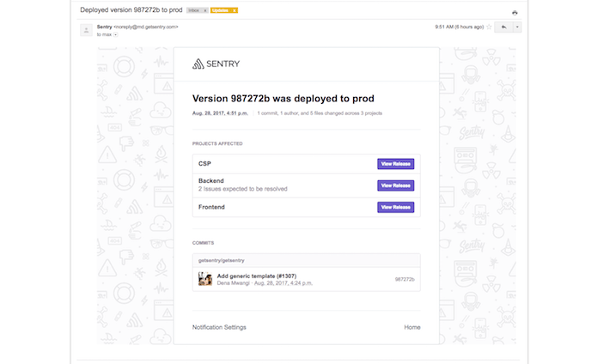Remove the Updates label with its x
597x364 pixels.
click(x=235, y=10)
